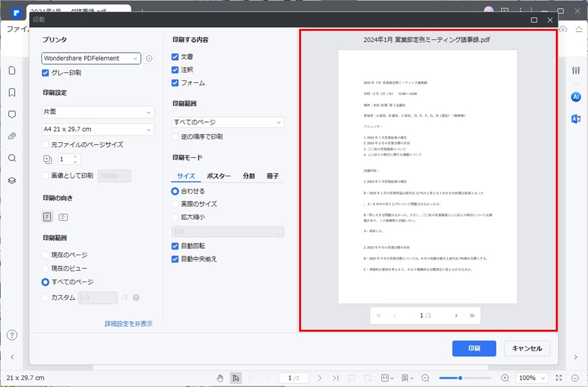
Task: Select カスタム page range radio
Action: pos(46,298)
